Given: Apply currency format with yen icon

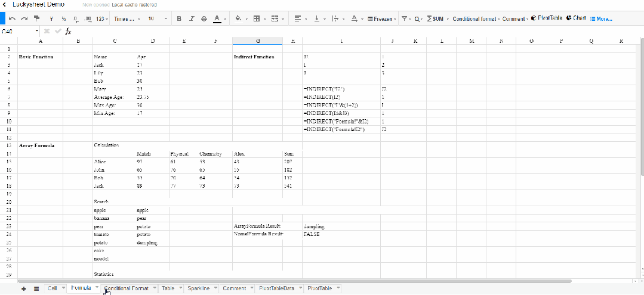Looking at the screenshot, I should [51, 19].
